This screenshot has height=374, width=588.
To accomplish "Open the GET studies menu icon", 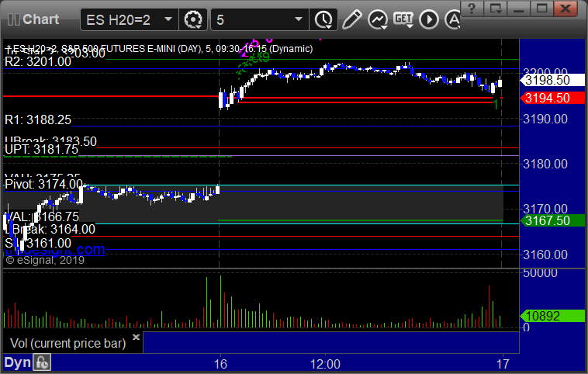I will [x=403, y=19].
